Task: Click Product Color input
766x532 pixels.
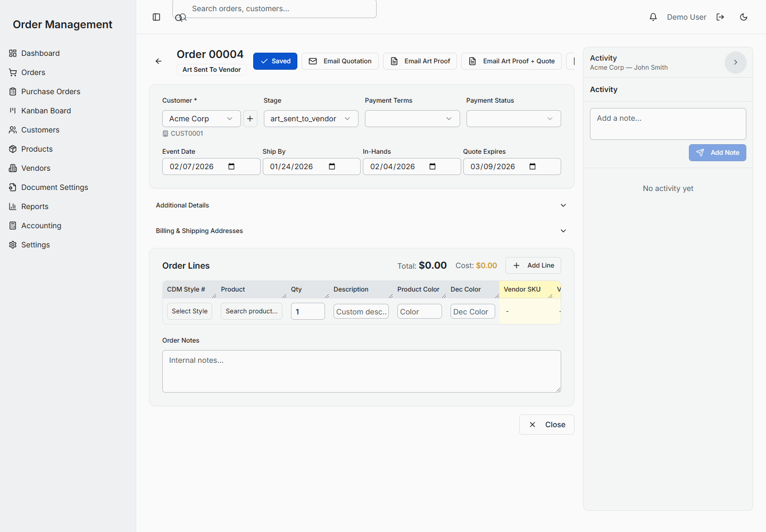Action: click(x=420, y=311)
